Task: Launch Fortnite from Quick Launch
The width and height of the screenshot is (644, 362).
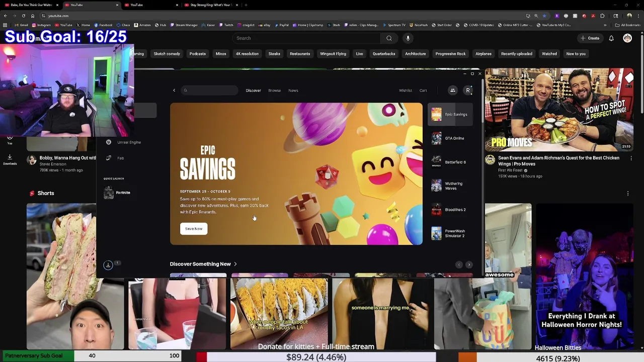Action: [117, 193]
